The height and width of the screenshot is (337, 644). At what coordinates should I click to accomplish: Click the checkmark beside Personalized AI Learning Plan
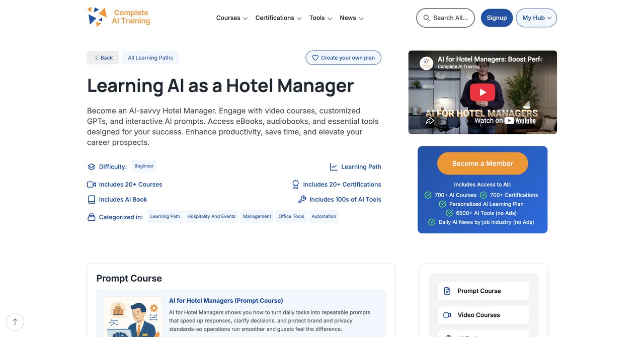tap(443, 204)
